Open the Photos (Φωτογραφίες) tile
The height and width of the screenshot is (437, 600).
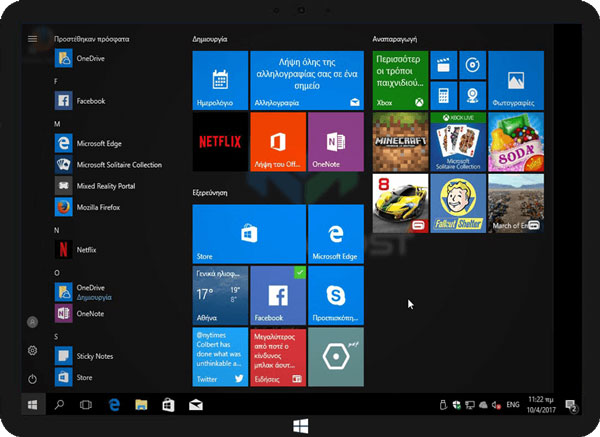point(516,80)
